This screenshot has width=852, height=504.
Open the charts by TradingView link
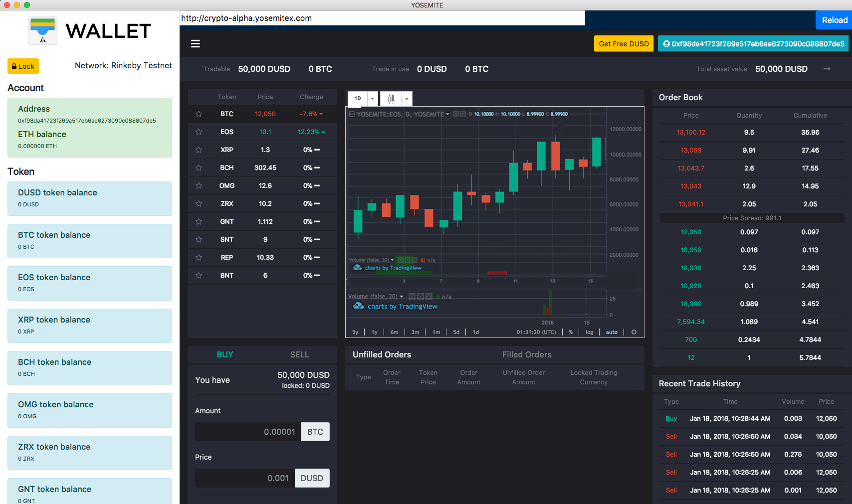tap(402, 306)
